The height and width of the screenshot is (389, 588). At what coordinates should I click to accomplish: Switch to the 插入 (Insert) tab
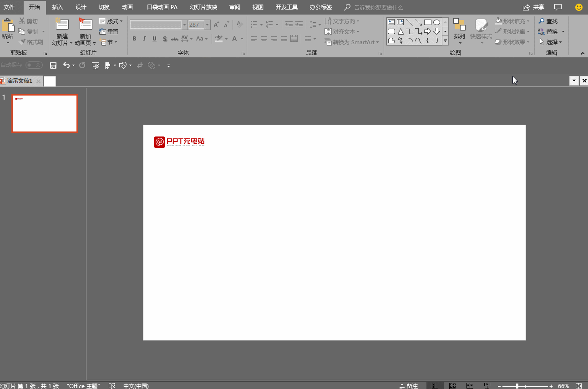[x=58, y=7]
